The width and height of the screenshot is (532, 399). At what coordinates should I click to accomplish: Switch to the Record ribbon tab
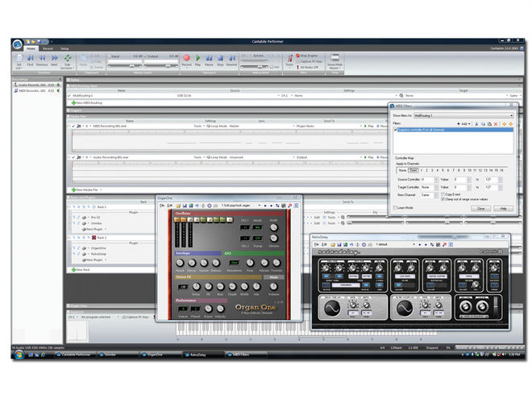(48, 48)
